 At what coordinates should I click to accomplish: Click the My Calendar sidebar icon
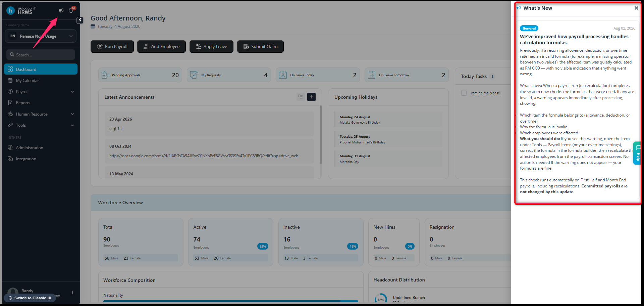tap(10, 81)
